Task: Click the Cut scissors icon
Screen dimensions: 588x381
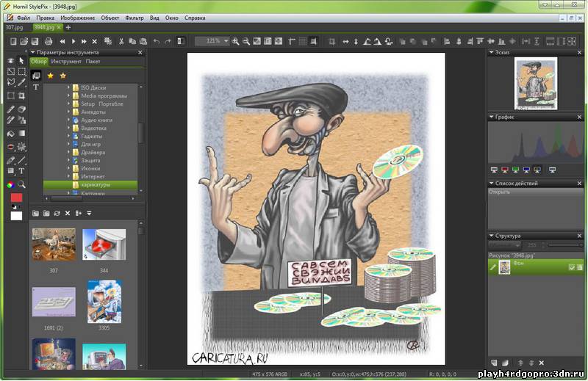Action: [x=121, y=41]
